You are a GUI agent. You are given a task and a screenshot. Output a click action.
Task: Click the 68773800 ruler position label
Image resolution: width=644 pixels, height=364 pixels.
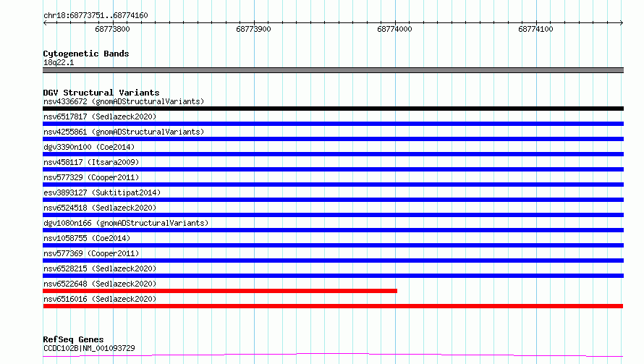coord(112,29)
